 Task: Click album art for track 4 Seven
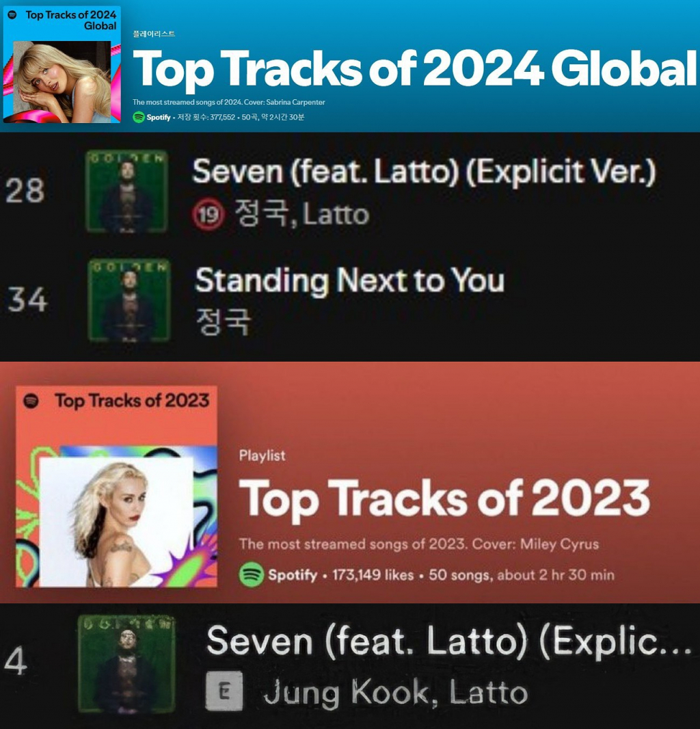coord(126,663)
